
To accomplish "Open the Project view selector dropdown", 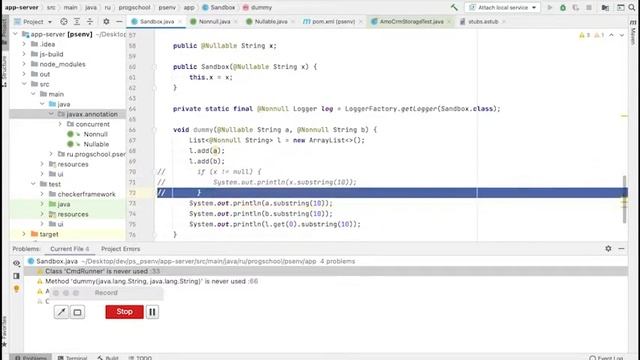I will [x=33, y=22].
